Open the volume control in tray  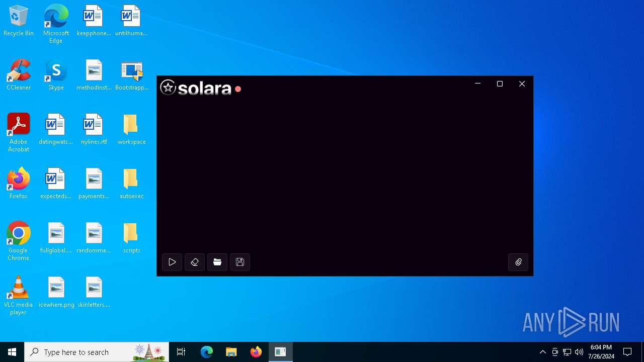[x=579, y=352]
